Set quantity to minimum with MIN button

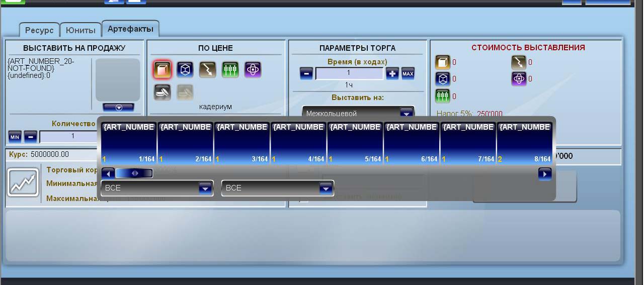15,136
